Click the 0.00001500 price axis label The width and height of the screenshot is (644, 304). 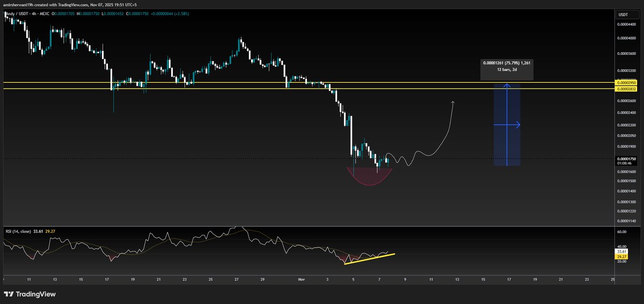click(x=626, y=182)
